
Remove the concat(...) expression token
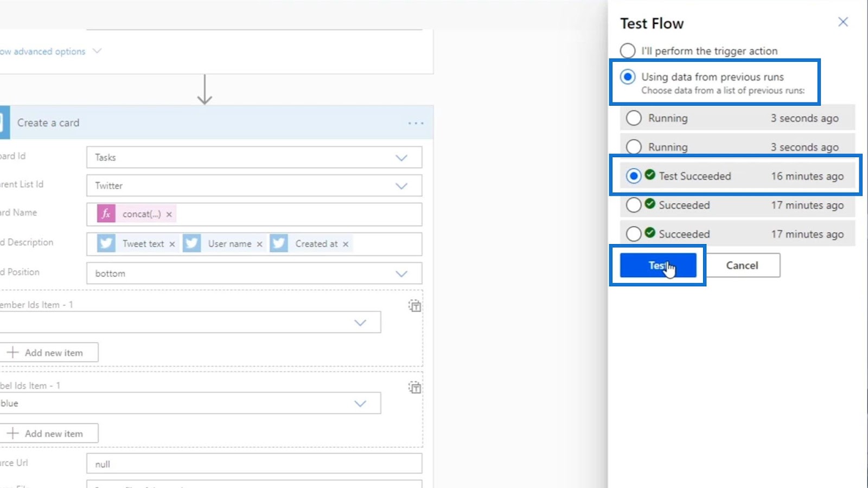(169, 214)
